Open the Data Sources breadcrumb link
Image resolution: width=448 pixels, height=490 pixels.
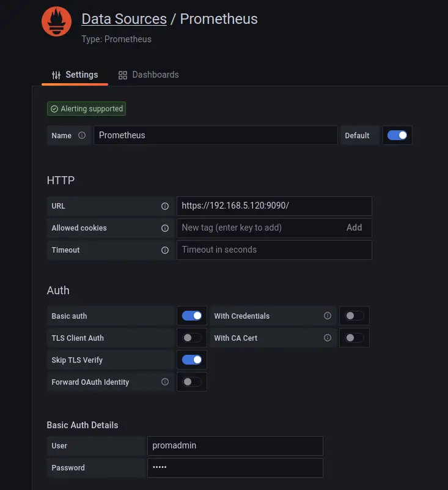(124, 19)
